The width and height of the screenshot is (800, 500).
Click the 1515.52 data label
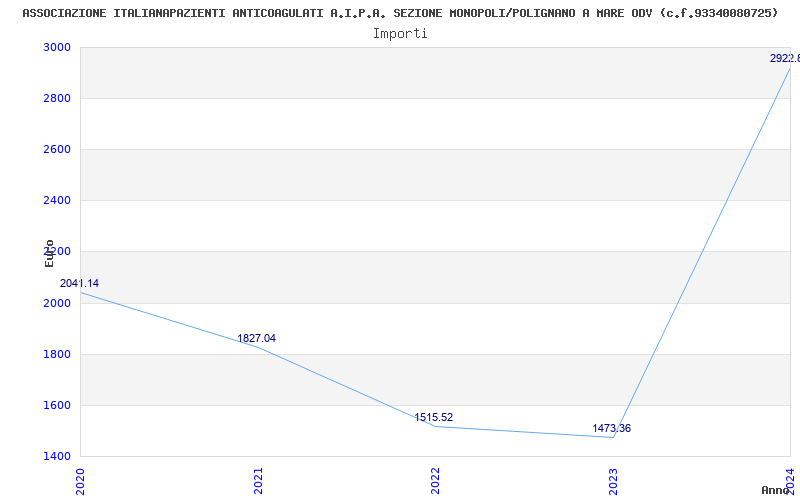pyautogui.click(x=434, y=417)
